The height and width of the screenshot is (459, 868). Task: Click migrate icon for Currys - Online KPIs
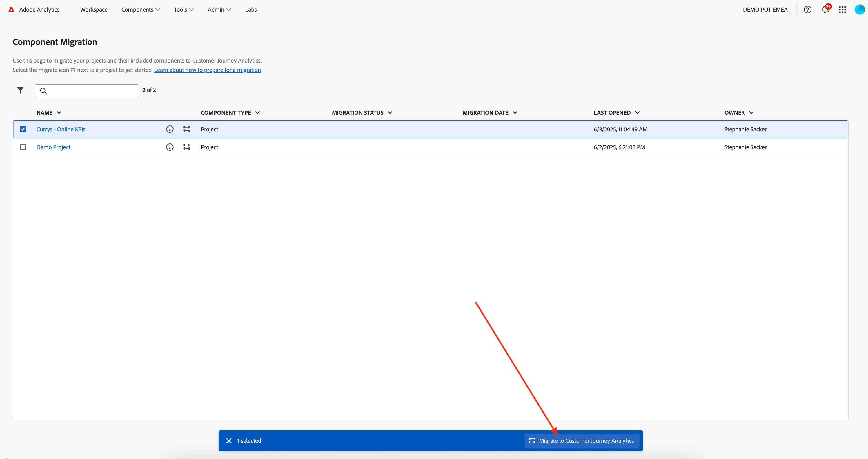187,129
